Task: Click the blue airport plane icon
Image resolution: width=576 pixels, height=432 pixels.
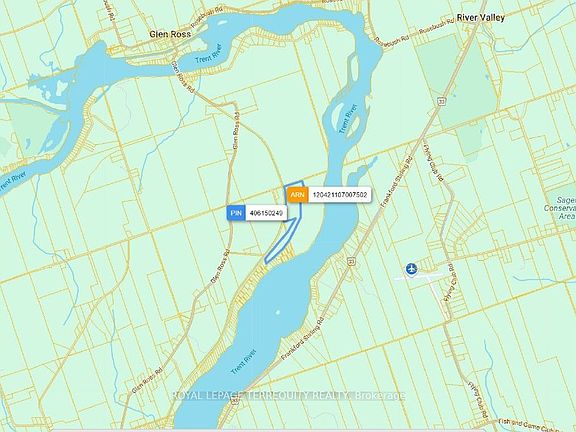Action: tap(412, 269)
